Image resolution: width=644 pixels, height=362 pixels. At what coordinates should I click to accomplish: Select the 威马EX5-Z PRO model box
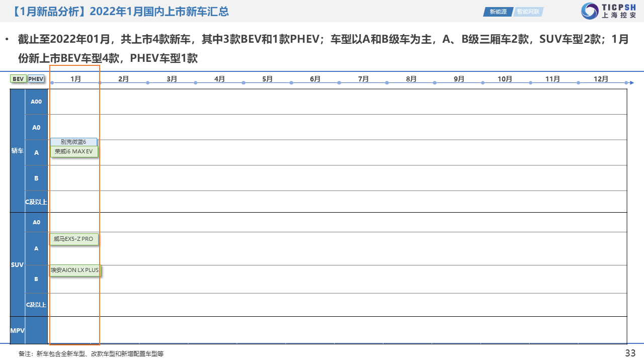(73, 239)
